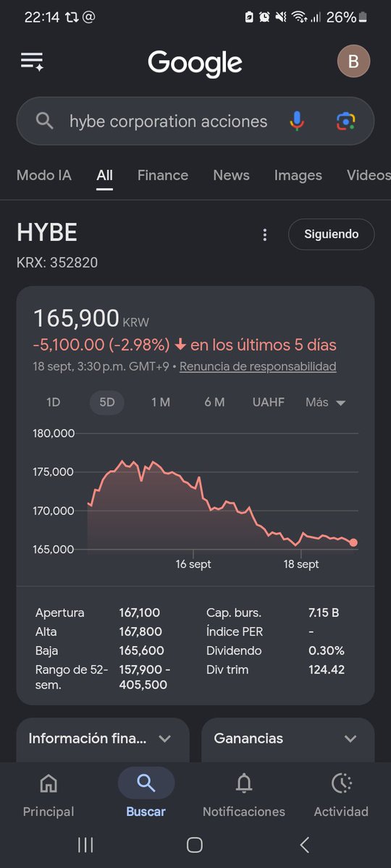Expand the Información financiera section
Screen dimensions: 391x868
coord(102,739)
